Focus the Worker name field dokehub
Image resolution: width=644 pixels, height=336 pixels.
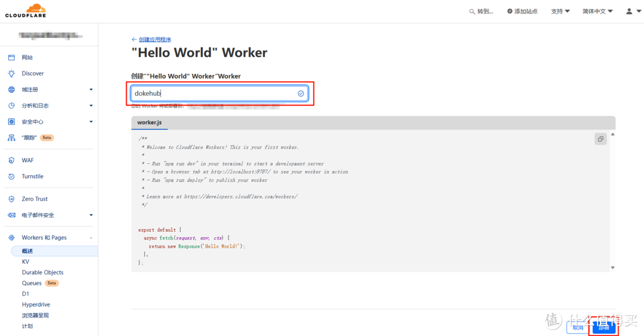(x=219, y=94)
